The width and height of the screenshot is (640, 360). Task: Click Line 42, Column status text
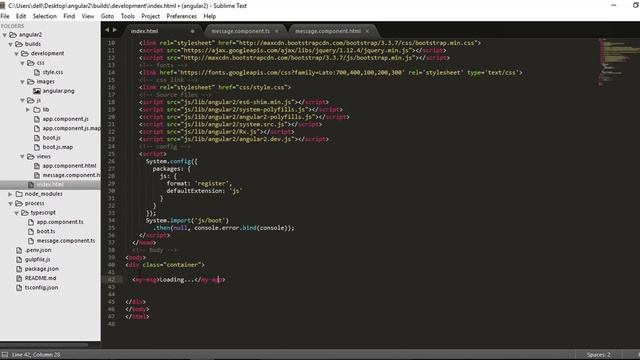(x=36, y=355)
